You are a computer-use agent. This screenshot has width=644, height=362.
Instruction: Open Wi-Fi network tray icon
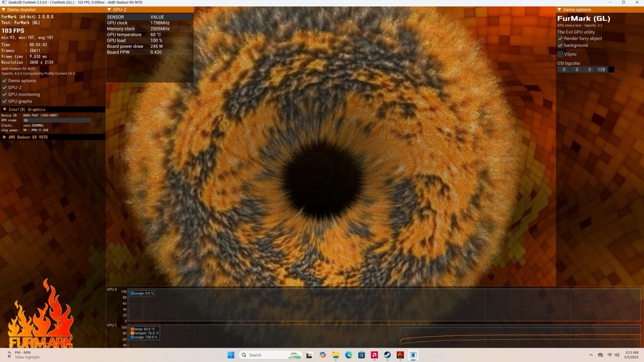tap(610, 355)
